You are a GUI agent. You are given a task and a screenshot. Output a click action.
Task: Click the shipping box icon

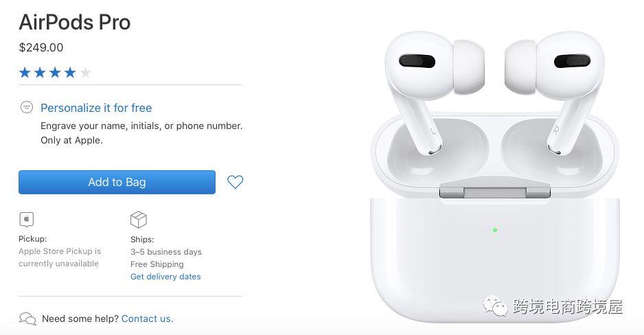pyautogui.click(x=139, y=220)
